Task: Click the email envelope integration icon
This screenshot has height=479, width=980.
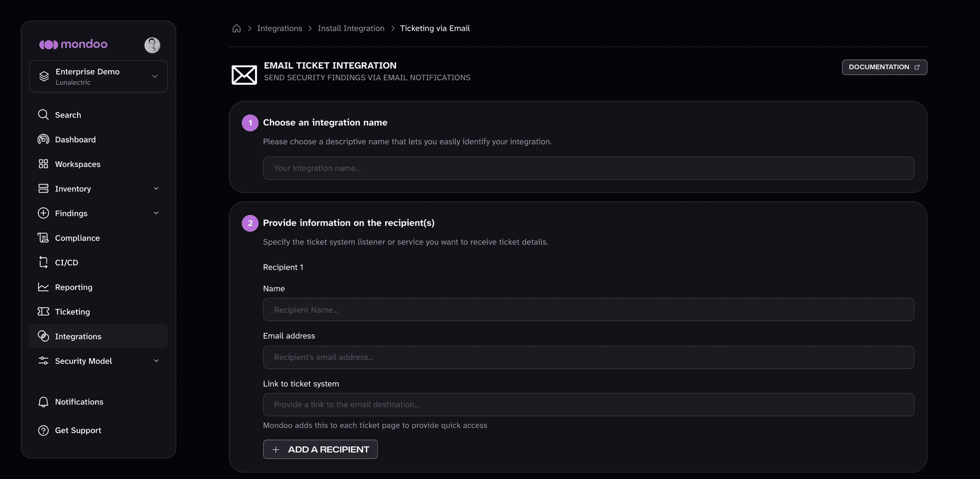Action: point(244,75)
